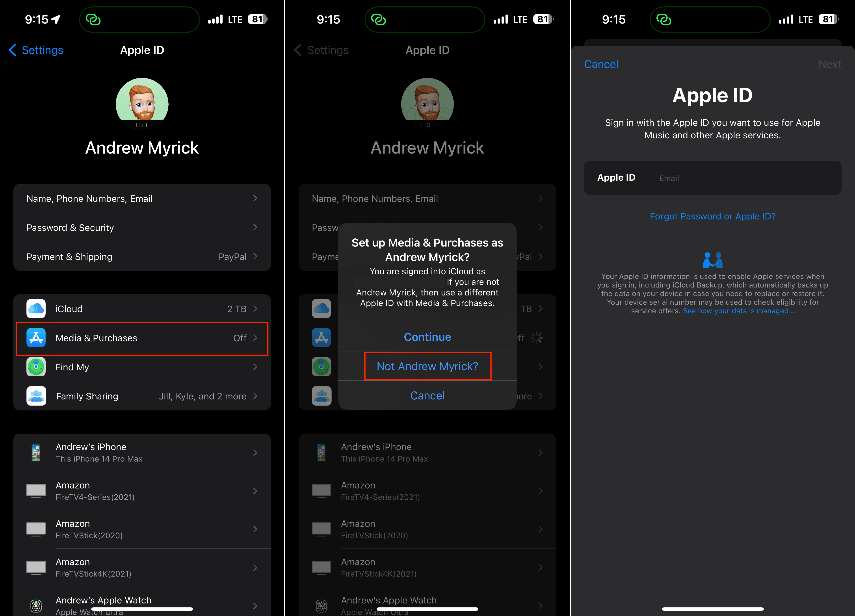Open the iCloud settings row in left screen
This screenshot has height=616, width=855.
[x=142, y=309]
